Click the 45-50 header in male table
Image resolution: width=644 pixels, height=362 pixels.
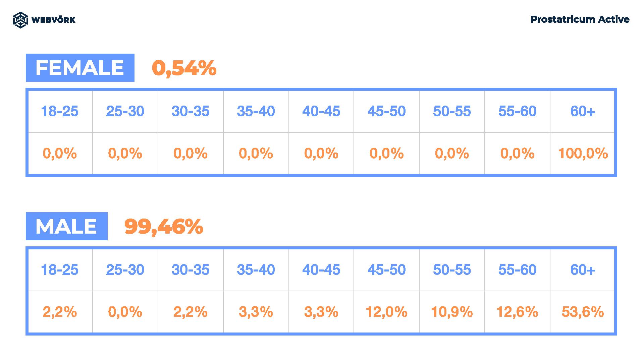click(x=387, y=270)
